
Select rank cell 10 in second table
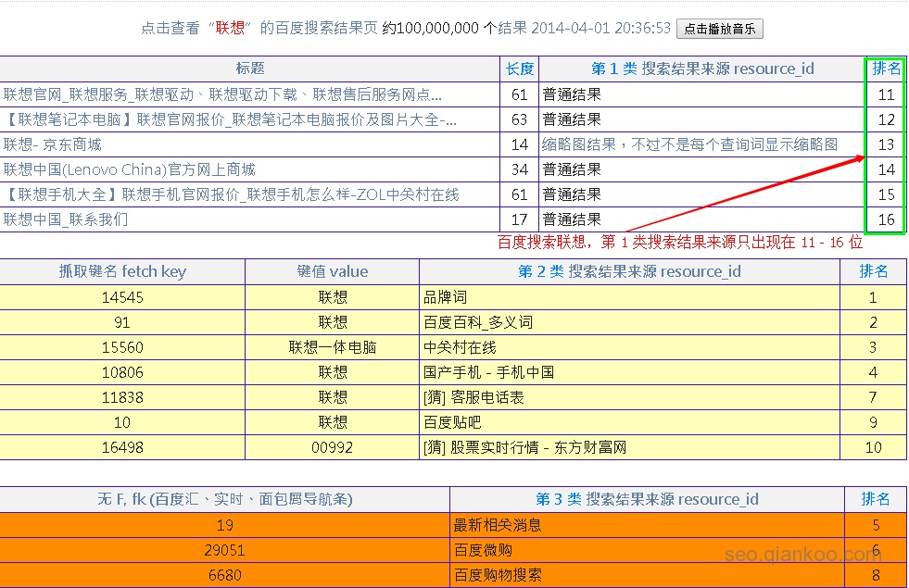(873, 447)
